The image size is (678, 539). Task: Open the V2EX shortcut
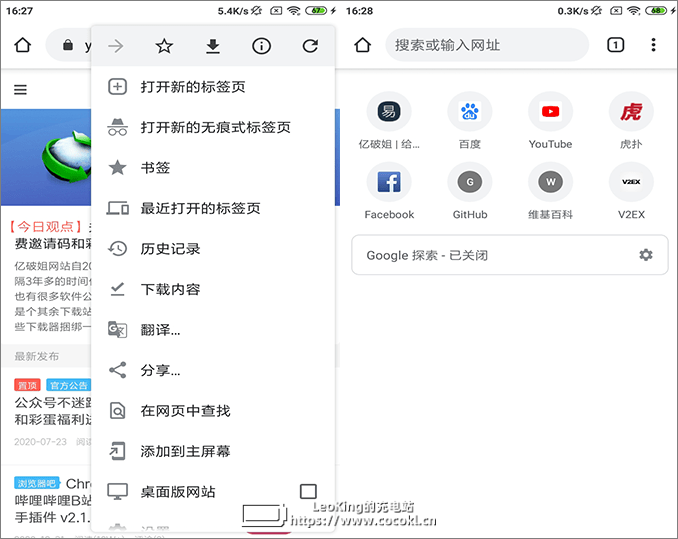631,191
